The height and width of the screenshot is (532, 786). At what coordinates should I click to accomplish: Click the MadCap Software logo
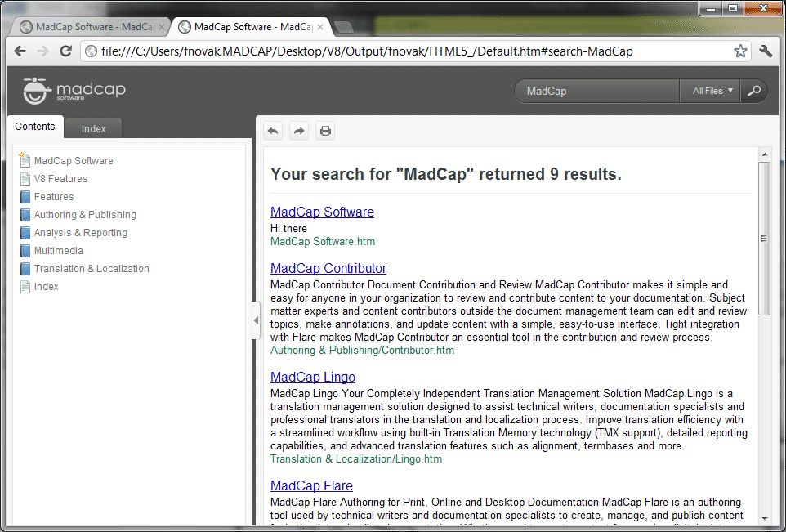(74, 91)
